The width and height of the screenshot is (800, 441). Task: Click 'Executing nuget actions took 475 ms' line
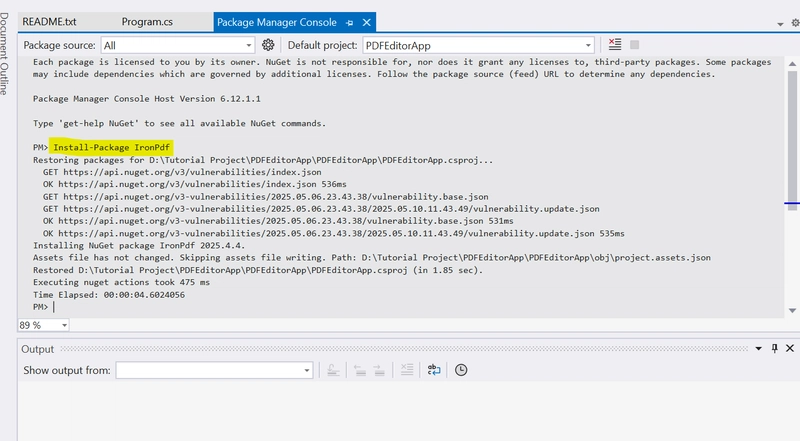pos(121,282)
